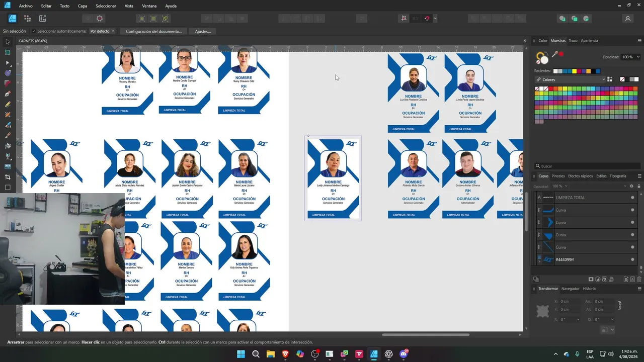Image resolution: width=644 pixels, height=362 pixels.
Task: Open the Ventana menu
Action: pos(149,6)
